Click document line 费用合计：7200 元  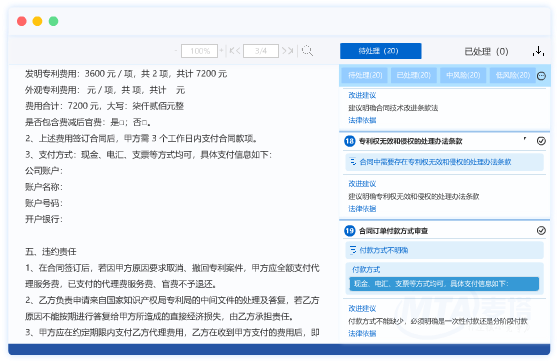coord(104,106)
